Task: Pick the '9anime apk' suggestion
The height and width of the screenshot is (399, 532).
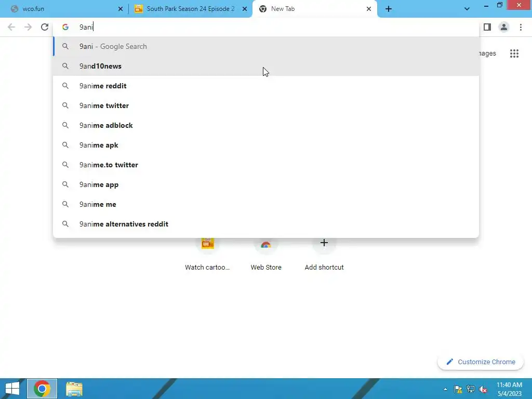Action: tap(266, 145)
